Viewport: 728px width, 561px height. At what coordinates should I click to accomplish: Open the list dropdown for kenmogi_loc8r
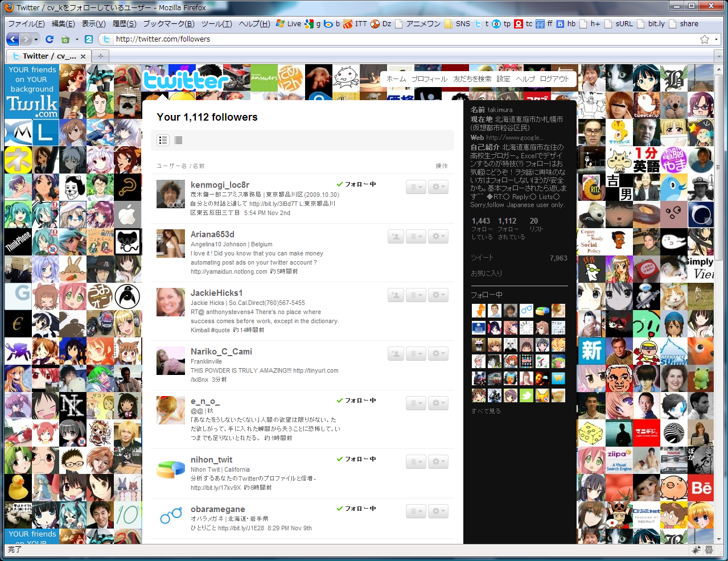coord(416,187)
